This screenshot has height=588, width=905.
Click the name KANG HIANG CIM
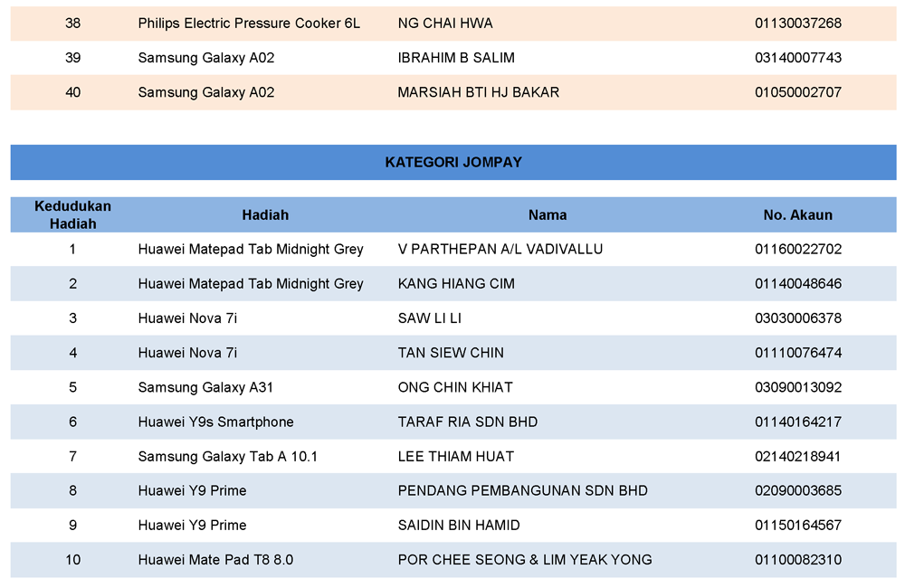pyautogui.click(x=456, y=284)
